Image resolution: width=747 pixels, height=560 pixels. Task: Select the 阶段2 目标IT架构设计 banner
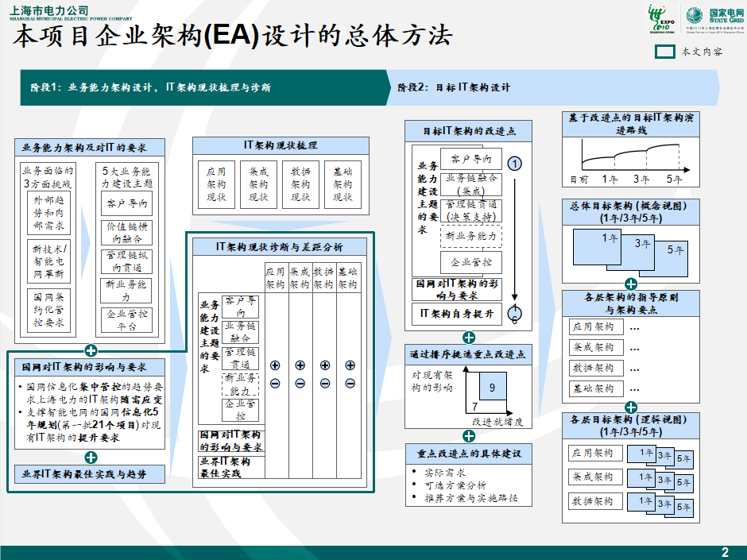pyautogui.click(x=552, y=87)
